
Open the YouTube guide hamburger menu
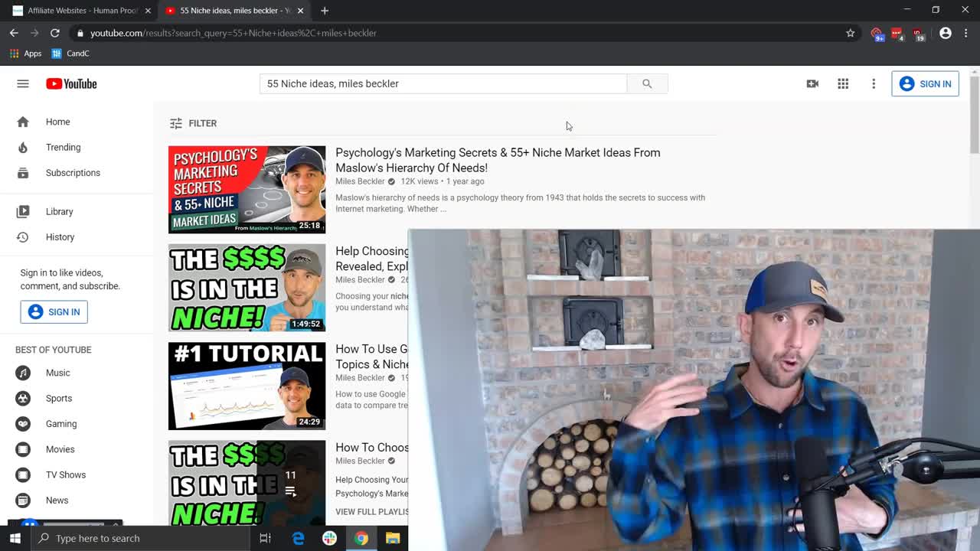point(23,83)
